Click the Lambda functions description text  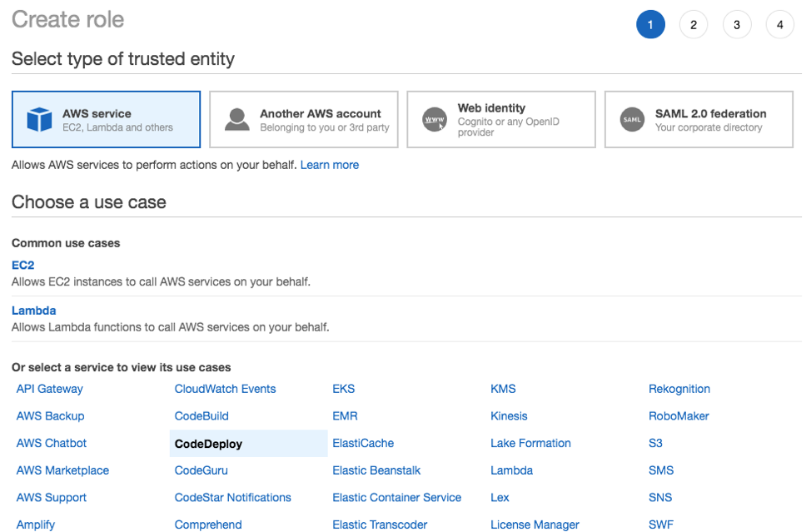click(x=170, y=327)
